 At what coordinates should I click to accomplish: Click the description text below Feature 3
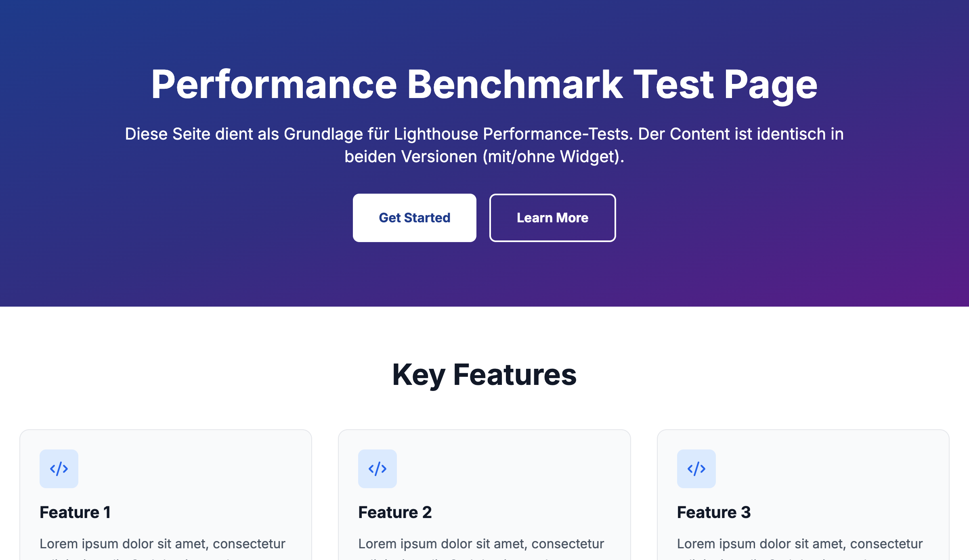click(x=799, y=544)
